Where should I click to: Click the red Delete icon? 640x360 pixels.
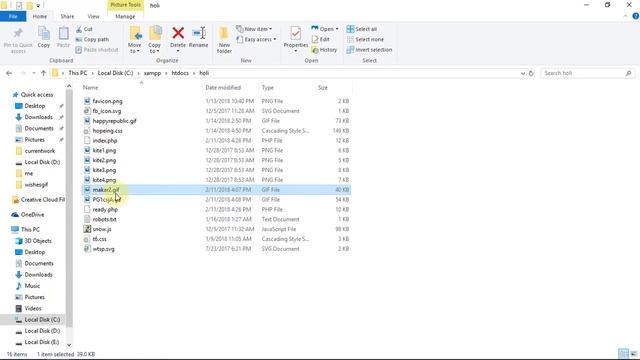click(178, 33)
